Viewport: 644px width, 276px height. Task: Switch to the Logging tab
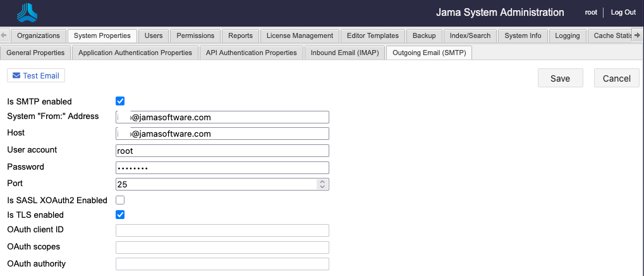(x=568, y=36)
